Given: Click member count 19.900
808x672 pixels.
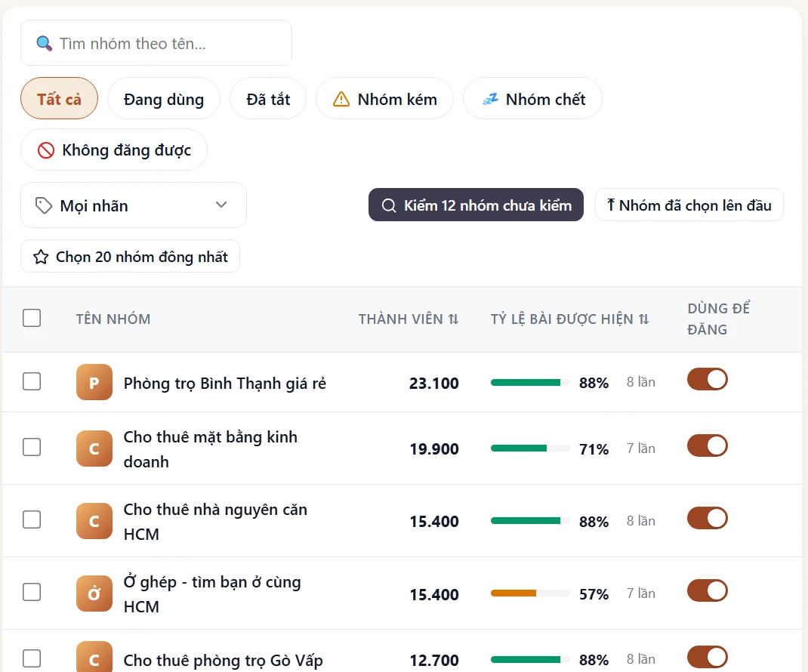Looking at the screenshot, I should click(434, 449).
